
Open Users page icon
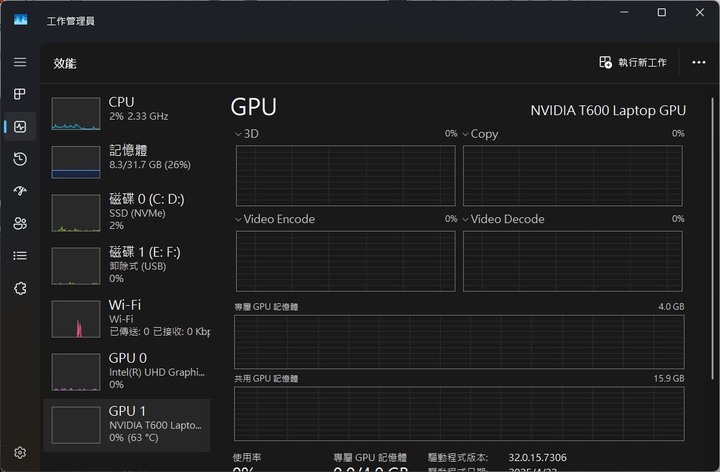[x=20, y=224]
